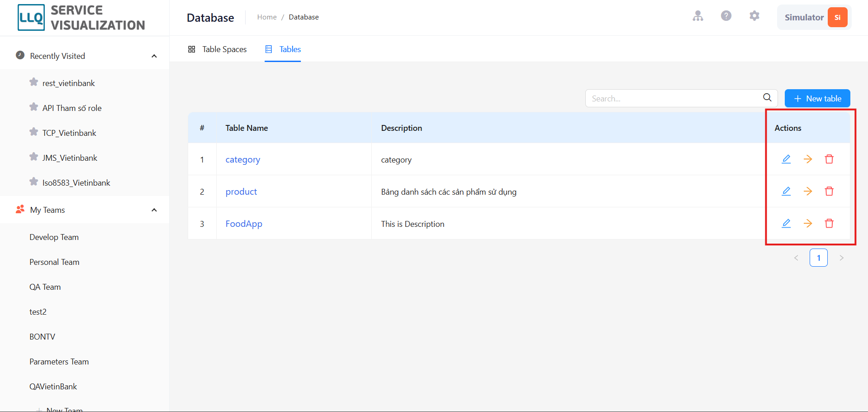This screenshot has height=412, width=868.
Task: Select Personal Team in sidebar
Action: pyautogui.click(x=54, y=262)
